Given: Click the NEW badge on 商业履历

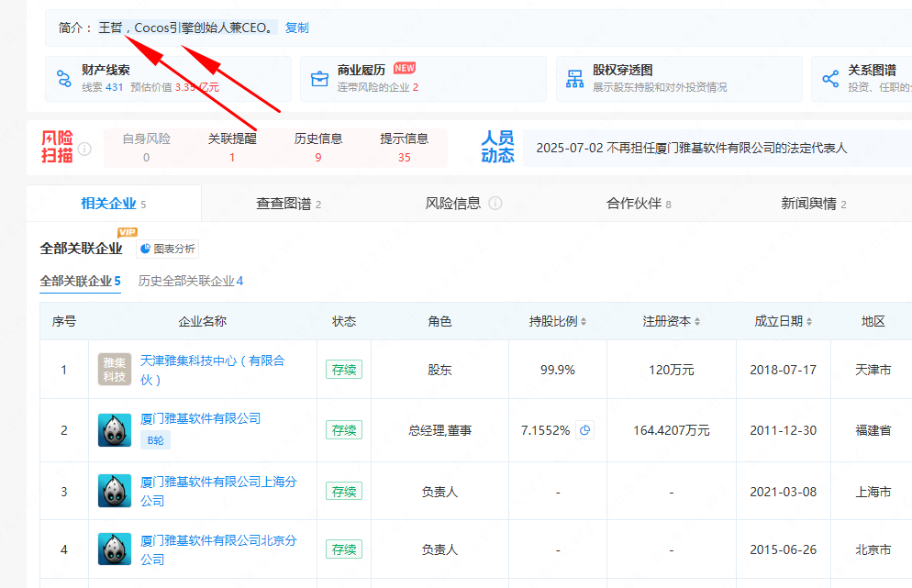Looking at the screenshot, I should click(x=405, y=68).
